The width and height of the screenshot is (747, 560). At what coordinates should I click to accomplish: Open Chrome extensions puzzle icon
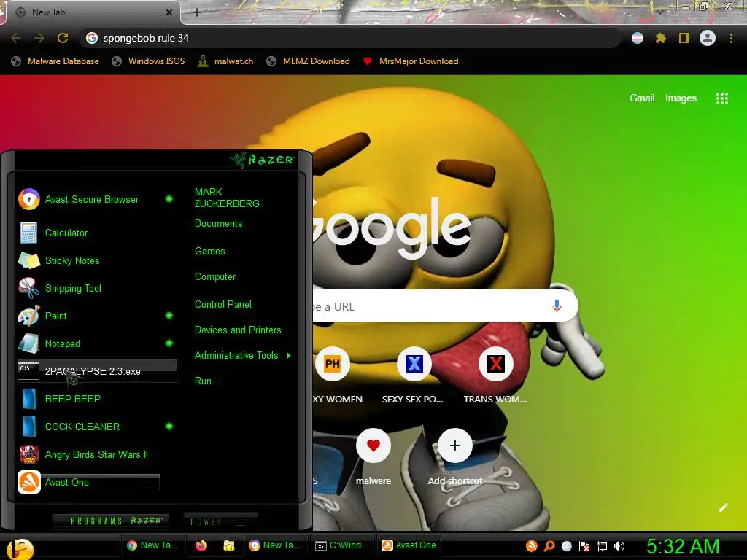(x=660, y=38)
